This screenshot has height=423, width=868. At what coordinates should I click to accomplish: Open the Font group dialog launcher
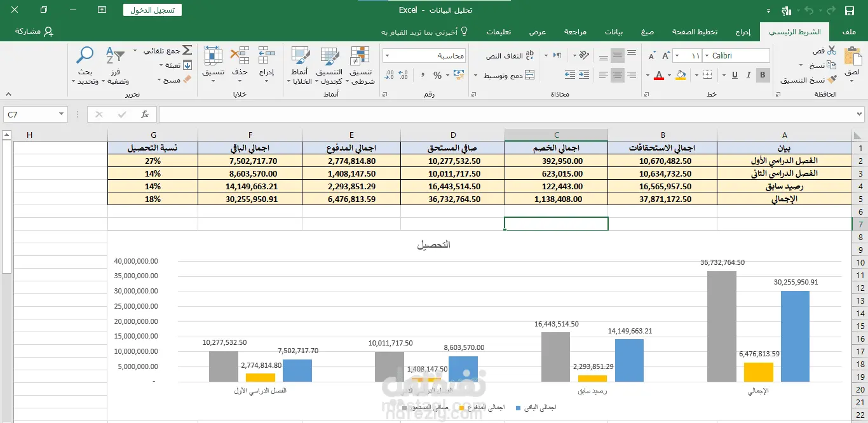pos(648,94)
